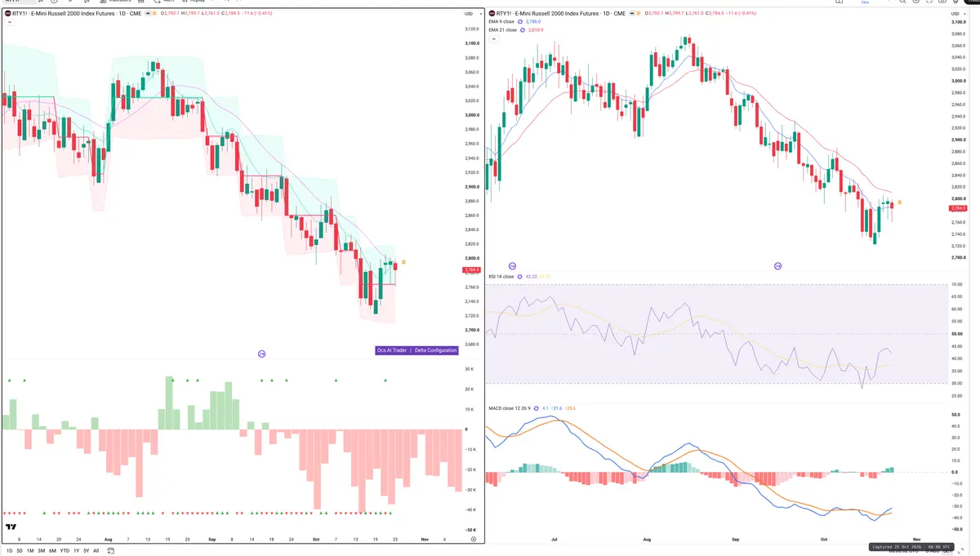Select the 1M time range

[30, 550]
